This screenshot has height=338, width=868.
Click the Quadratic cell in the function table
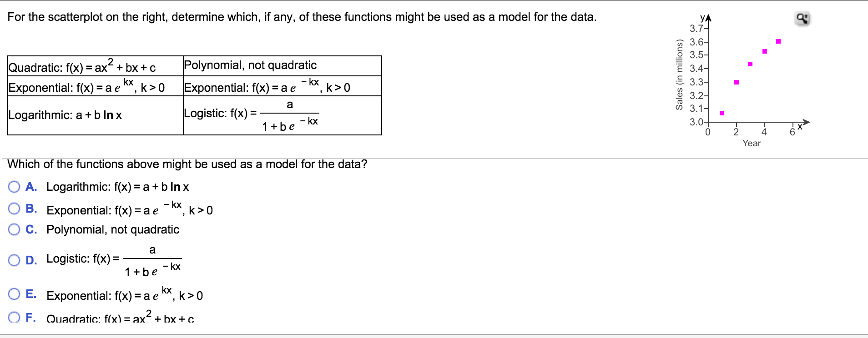point(95,66)
